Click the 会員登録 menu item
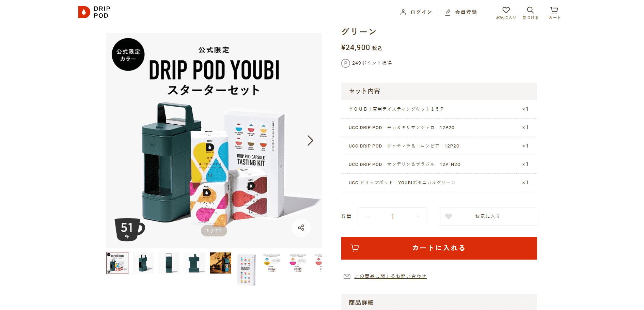This screenshot has height=310, width=644. 466,12
